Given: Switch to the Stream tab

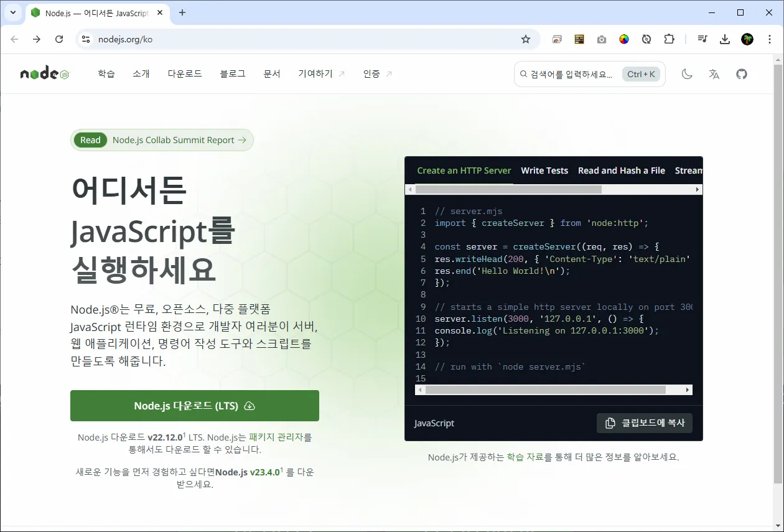Looking at the screenshot, I should click(x=689, y=170).
